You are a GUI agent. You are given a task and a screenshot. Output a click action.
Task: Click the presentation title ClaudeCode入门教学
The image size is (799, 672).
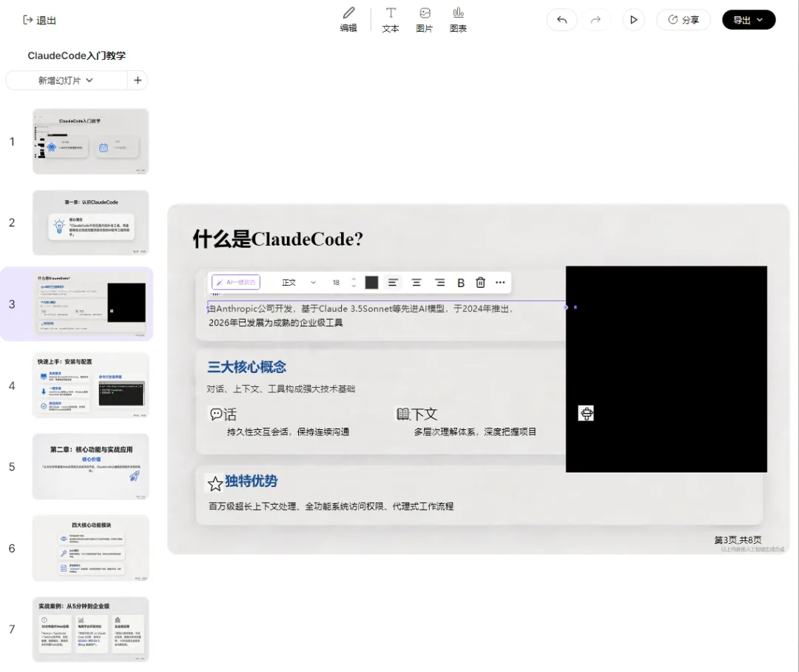pyautogui.click(x=76, y=56)
